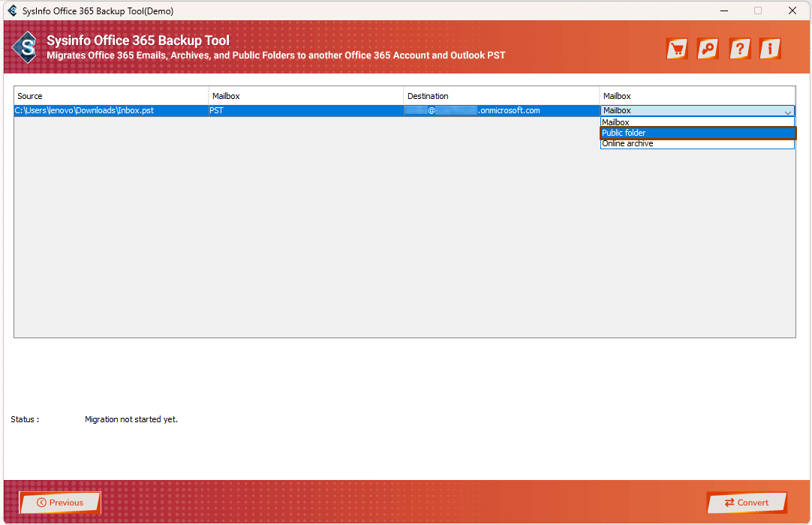Click the Convert button
812x525 pixels.
747,502
